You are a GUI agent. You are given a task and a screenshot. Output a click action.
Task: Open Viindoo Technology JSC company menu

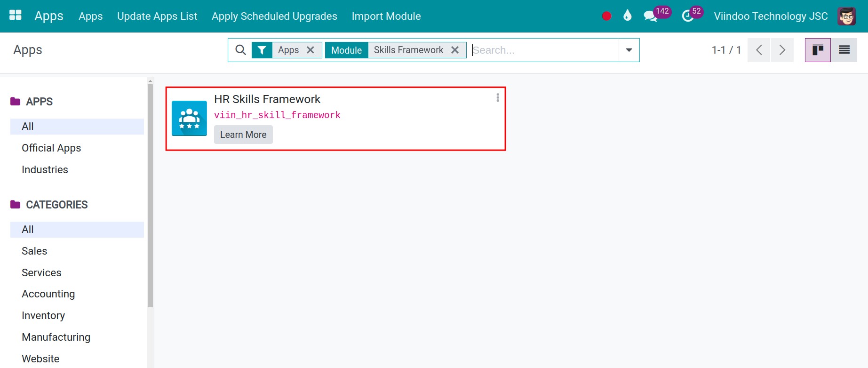click(771, 16)
